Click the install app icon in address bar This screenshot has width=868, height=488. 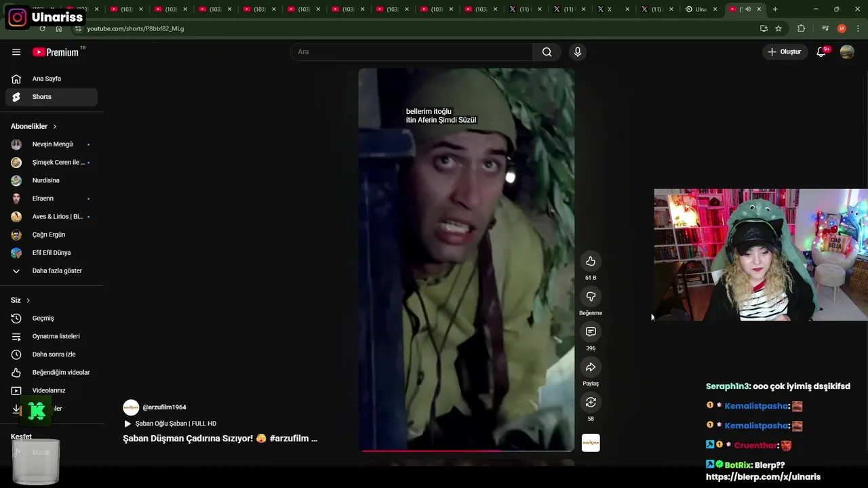click(764, 28)
